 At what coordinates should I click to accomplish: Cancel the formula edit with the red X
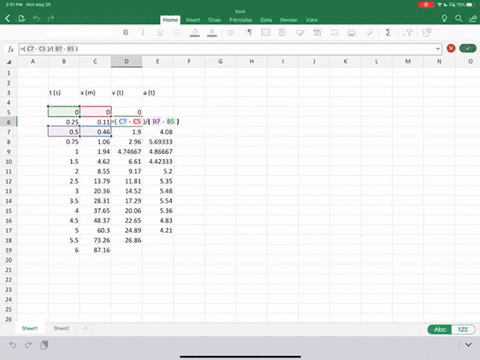tap(451, 49)
